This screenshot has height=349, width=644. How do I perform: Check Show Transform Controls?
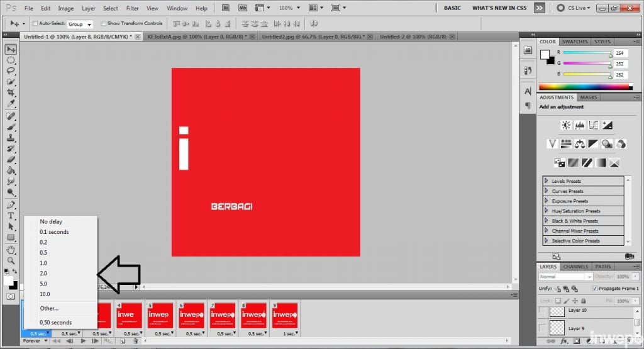103,23
